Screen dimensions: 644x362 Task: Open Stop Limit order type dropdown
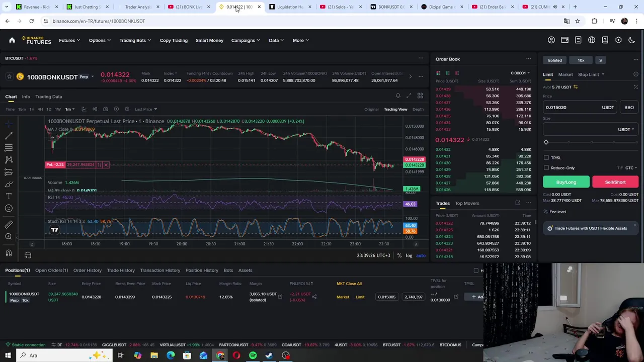point(591,74)
